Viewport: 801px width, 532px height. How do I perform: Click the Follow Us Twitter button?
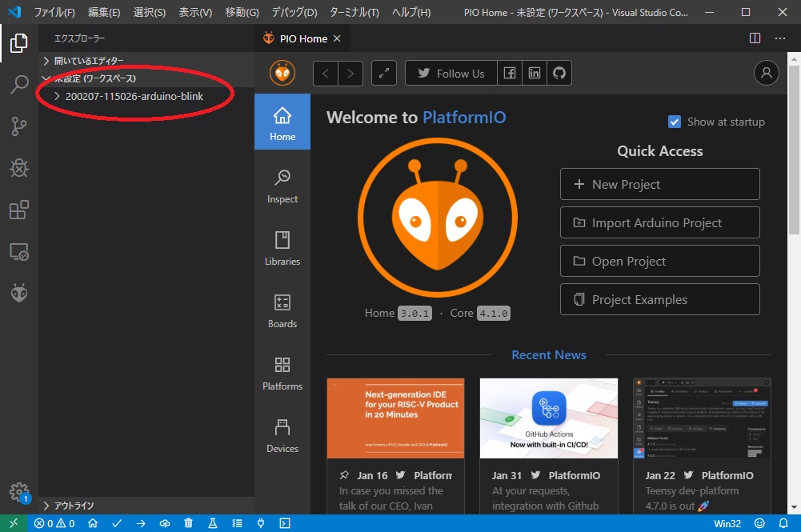(x=451, y=73)
